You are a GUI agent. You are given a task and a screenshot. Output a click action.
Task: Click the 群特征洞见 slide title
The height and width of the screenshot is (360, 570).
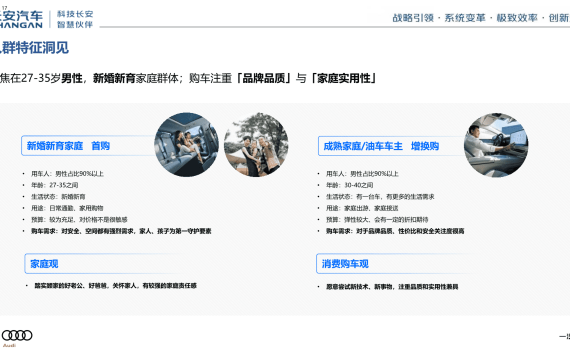click(x=34, y=48)
